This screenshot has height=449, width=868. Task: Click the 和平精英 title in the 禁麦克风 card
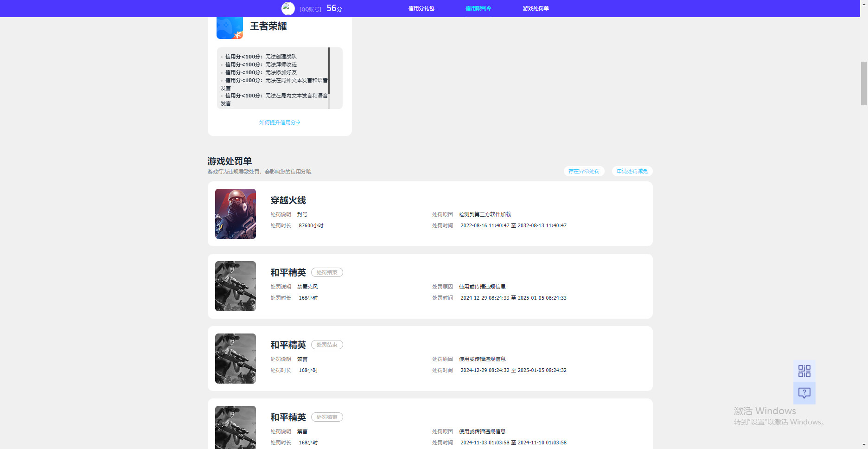[x=288, y=272]
